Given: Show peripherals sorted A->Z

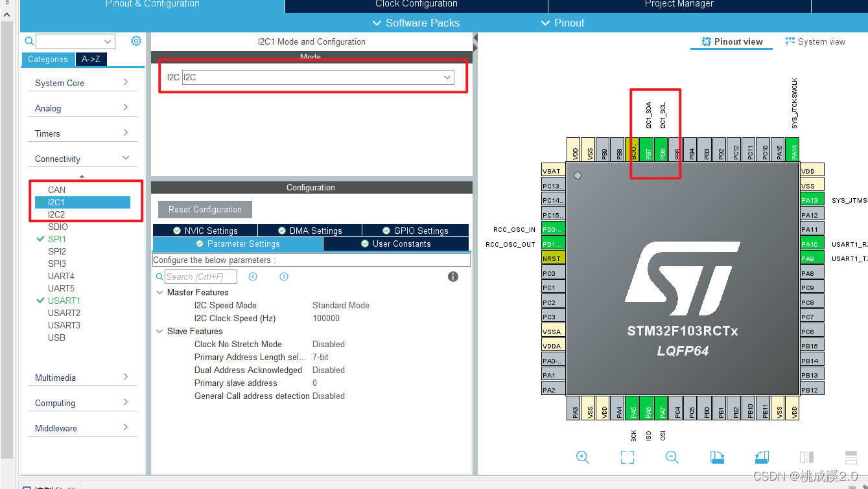Looking at the screenshot, I should [91, 59].
